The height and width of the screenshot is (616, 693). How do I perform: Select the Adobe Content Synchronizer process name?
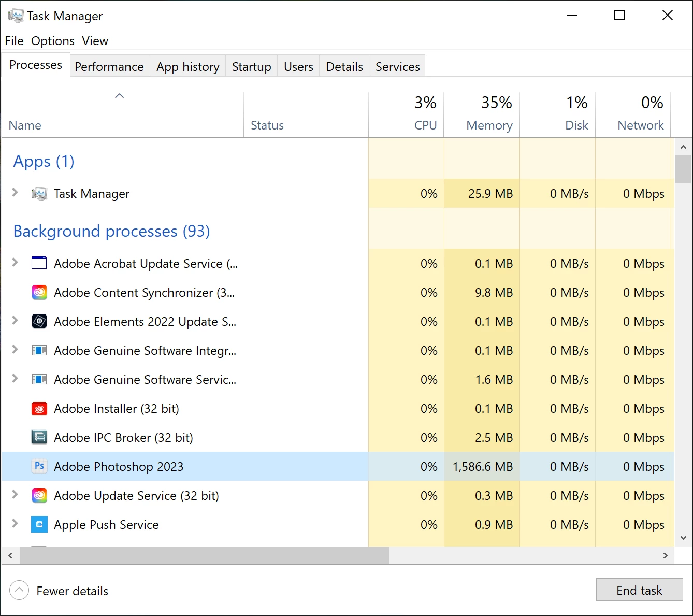145,293
